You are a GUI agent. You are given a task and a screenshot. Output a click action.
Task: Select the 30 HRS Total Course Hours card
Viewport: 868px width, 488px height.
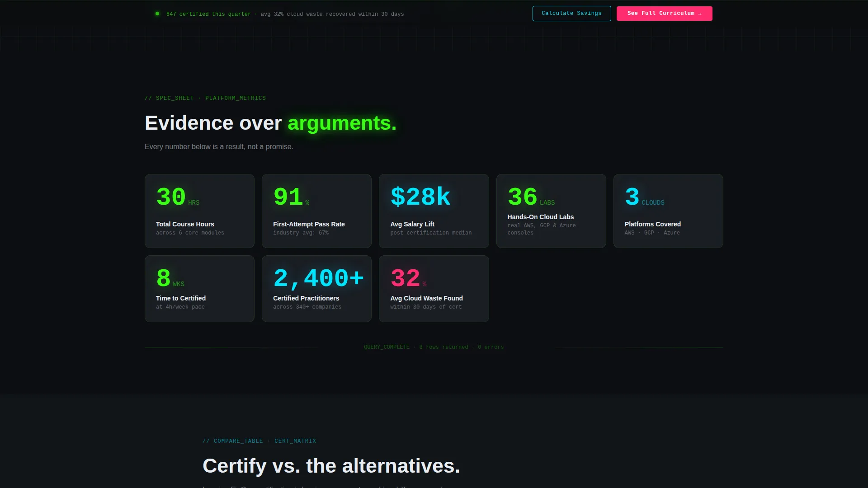[x=199, y=211]
